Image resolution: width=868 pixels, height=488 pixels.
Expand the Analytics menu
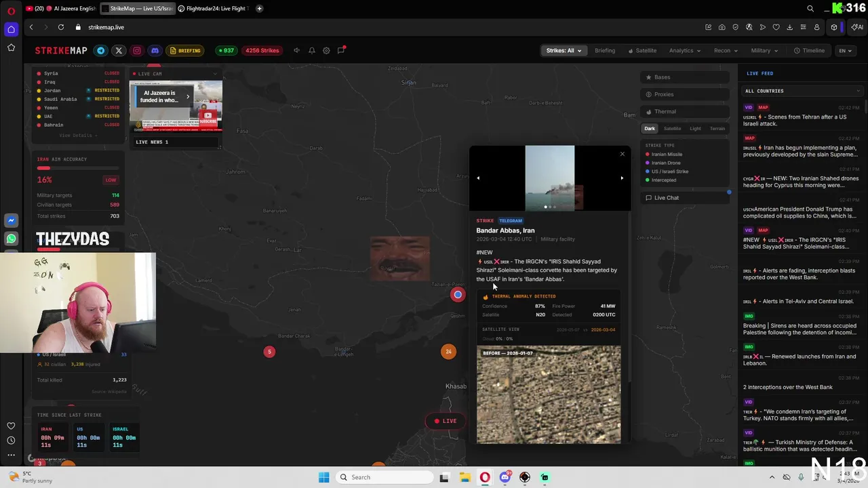point(684,50)
